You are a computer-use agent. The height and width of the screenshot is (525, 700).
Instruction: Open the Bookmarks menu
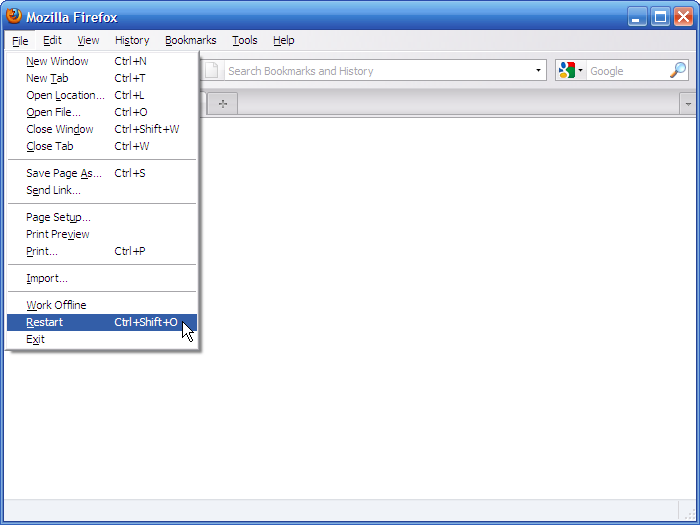click(191, 40)
